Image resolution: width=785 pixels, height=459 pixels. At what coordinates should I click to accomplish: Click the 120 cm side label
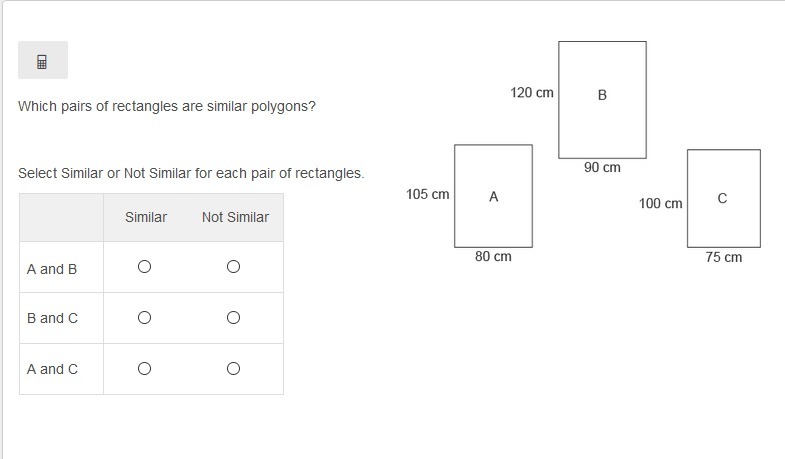(532, 93)
